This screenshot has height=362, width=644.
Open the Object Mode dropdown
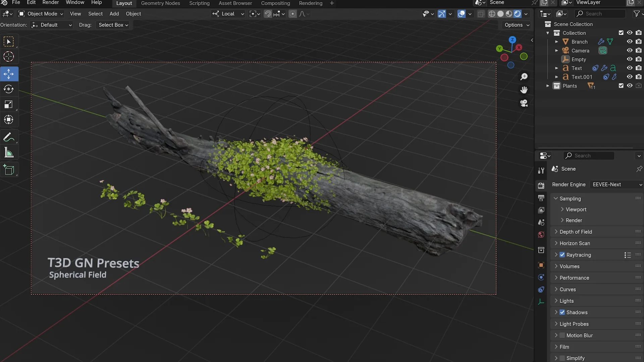(x=41, y=14)
